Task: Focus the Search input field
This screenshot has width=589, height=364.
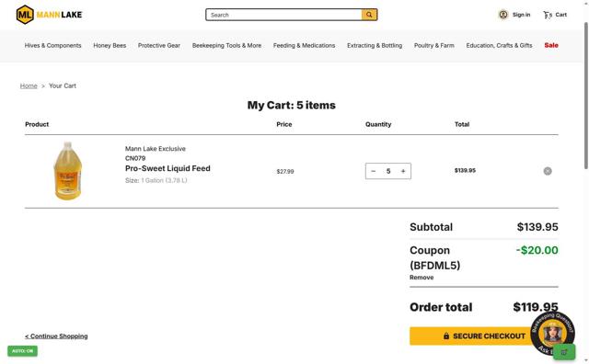Action: [x=284, y=15]
